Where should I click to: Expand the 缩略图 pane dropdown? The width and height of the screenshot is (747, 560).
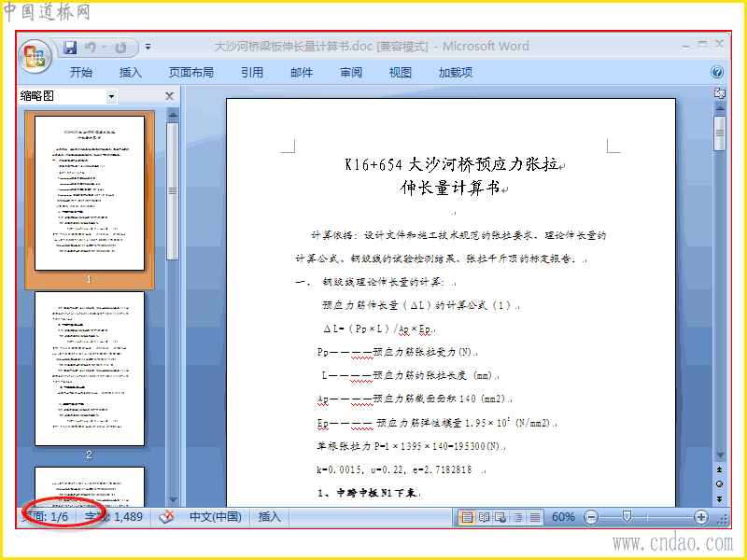111,96
